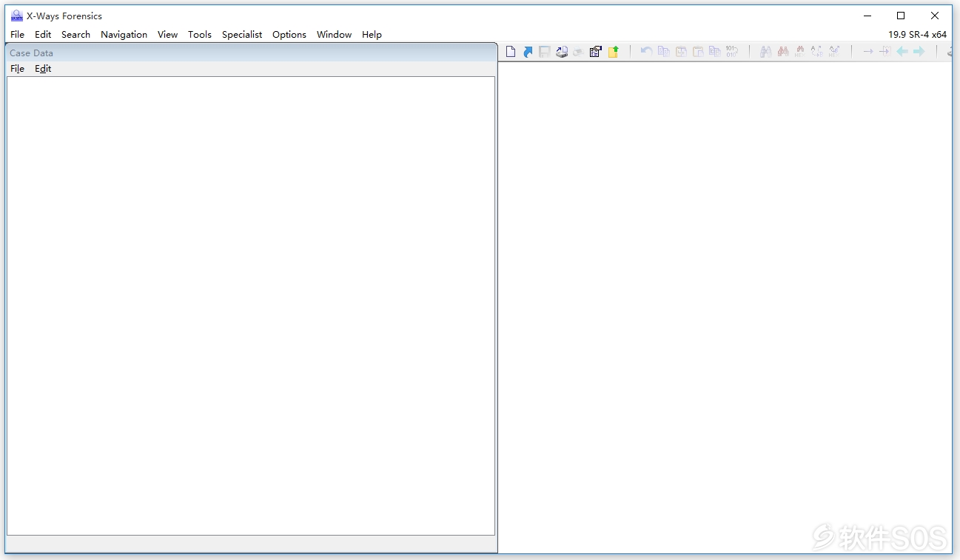Viewport: 960px width, 560px height.
Task: Open the Properties clipboard icon
Action: (596, 52)
